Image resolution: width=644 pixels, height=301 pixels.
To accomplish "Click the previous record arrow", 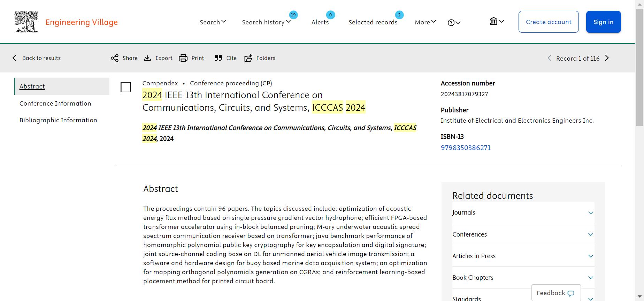I will 550,58.
